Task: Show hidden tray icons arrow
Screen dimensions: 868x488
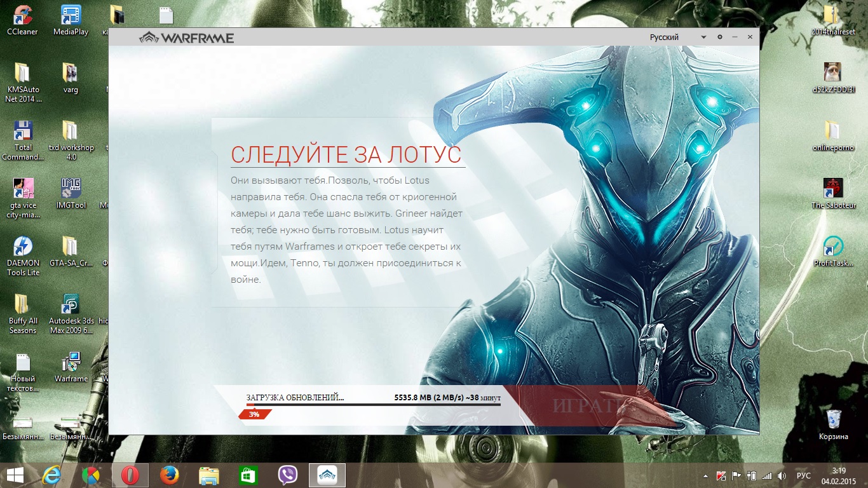Action: pos(705,475)
